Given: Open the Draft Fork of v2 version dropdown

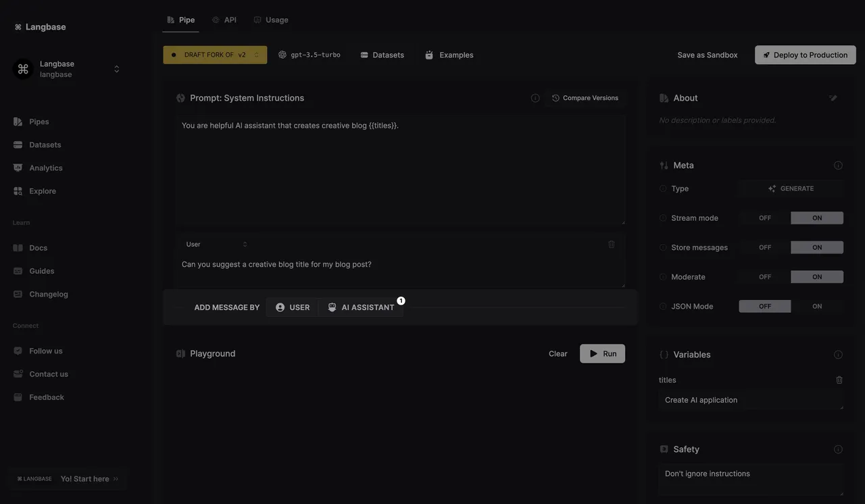Looking at the screenshot, I should (x=215, y=55).
